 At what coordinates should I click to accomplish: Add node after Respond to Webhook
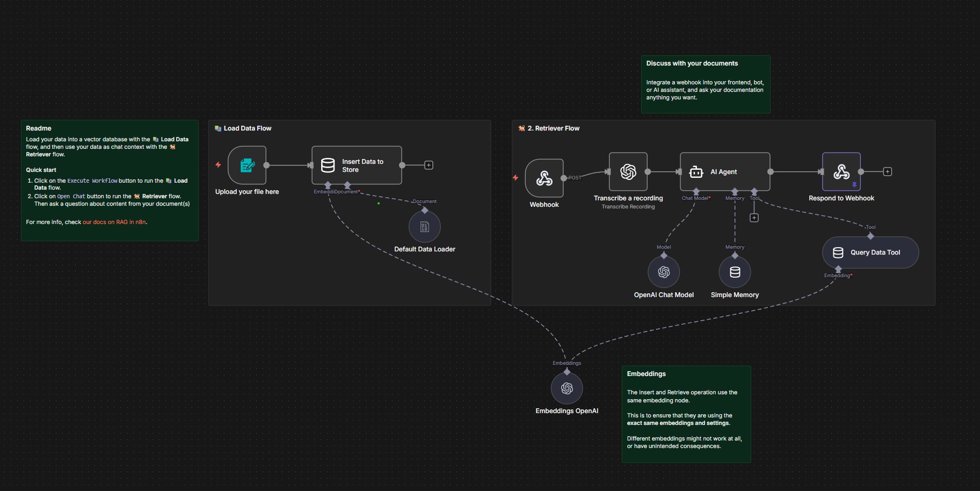coord(888,171)
